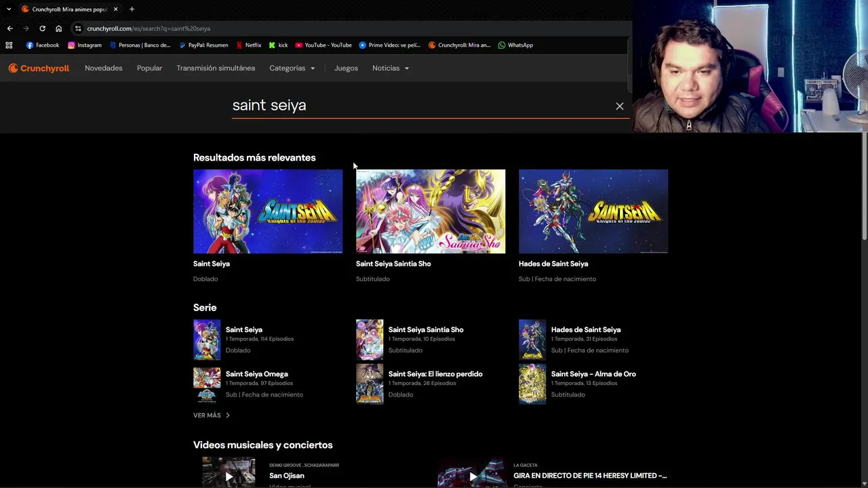This screenshot has width=868, height=488.
Task: Reload the page with the refresh icon
Action: (x=42, y=28)
